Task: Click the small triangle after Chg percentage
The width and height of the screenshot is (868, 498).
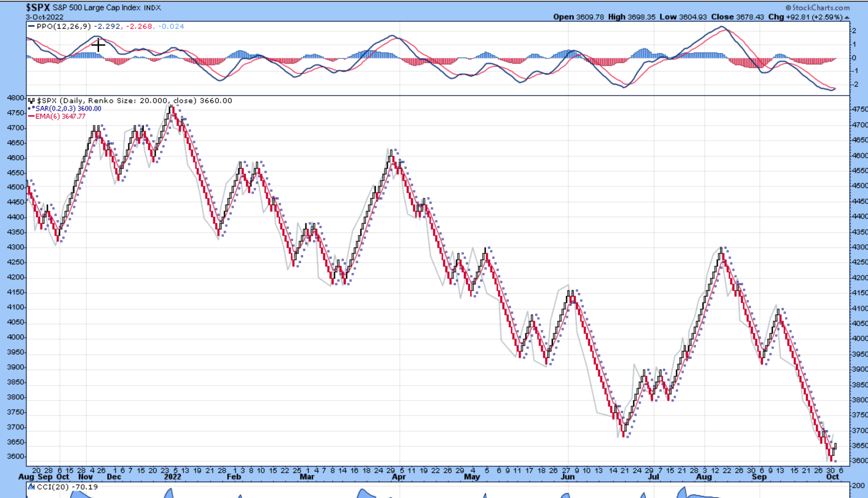Action: click(847, 18)
